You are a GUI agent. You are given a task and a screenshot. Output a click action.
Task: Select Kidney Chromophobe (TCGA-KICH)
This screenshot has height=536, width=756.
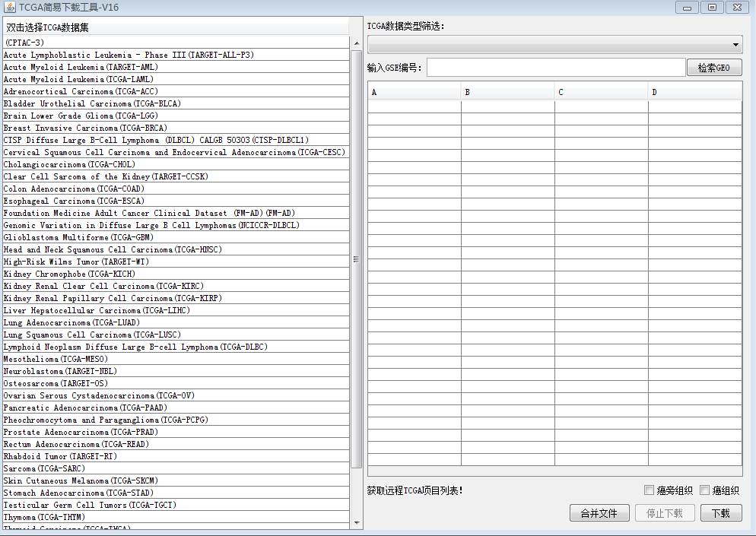click(176, 274)
